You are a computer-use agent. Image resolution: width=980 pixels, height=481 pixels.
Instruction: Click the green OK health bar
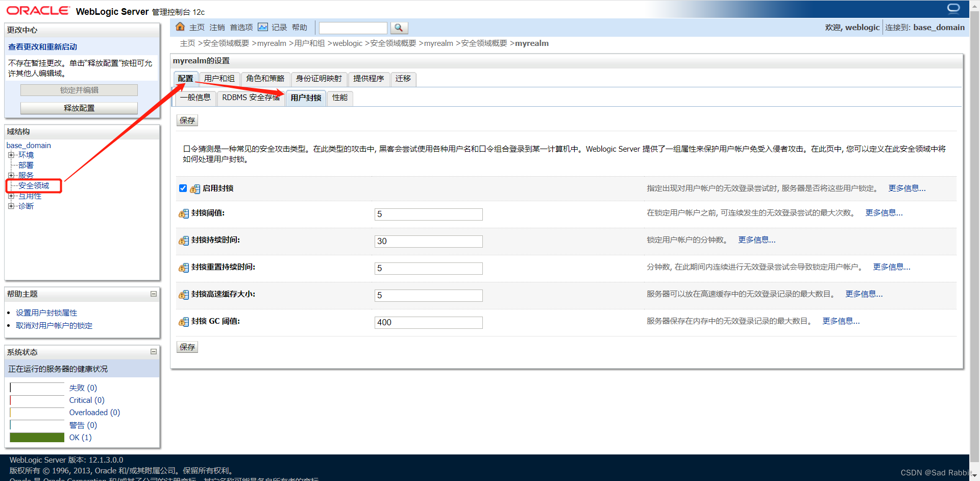[37, 438]
